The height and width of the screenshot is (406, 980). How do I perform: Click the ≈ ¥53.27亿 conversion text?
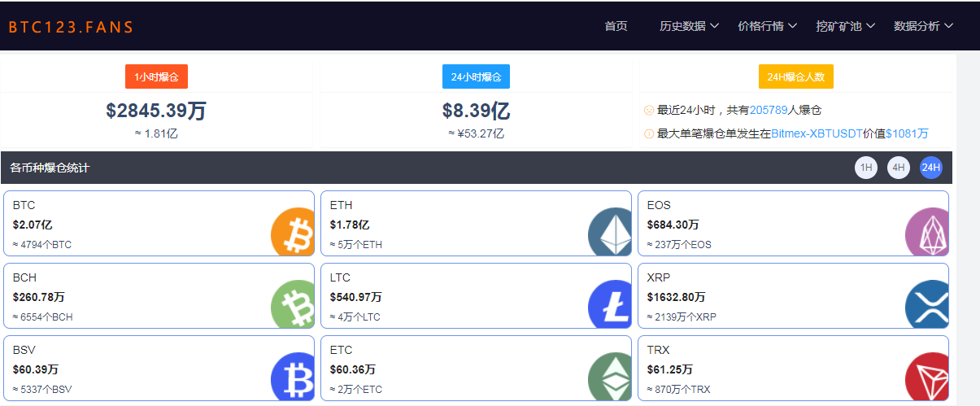tap(476, 133)
